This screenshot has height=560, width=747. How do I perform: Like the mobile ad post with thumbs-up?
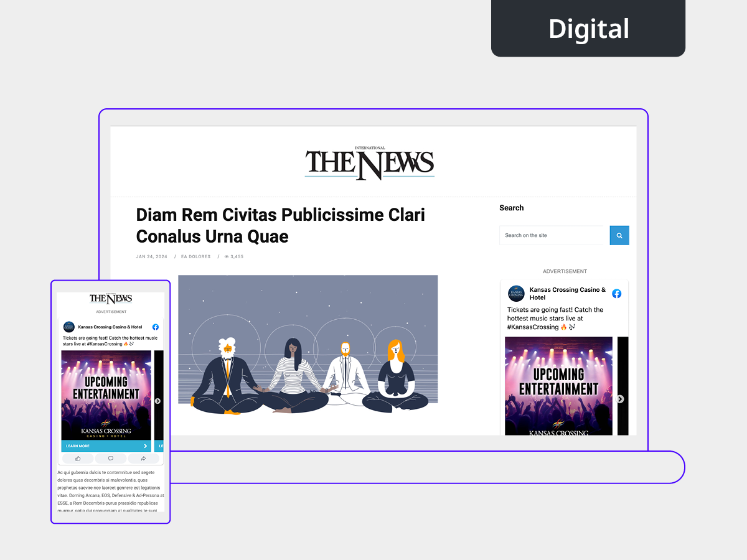[x=78, y=459]
